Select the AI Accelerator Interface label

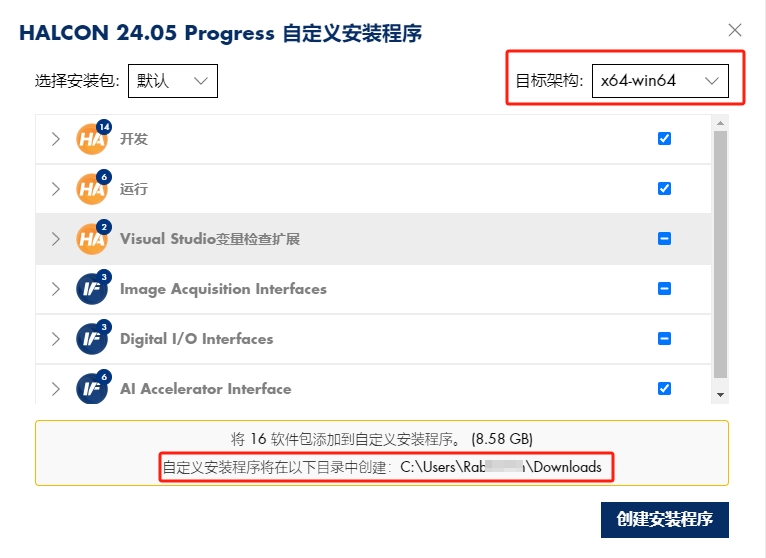pos(206,389)
